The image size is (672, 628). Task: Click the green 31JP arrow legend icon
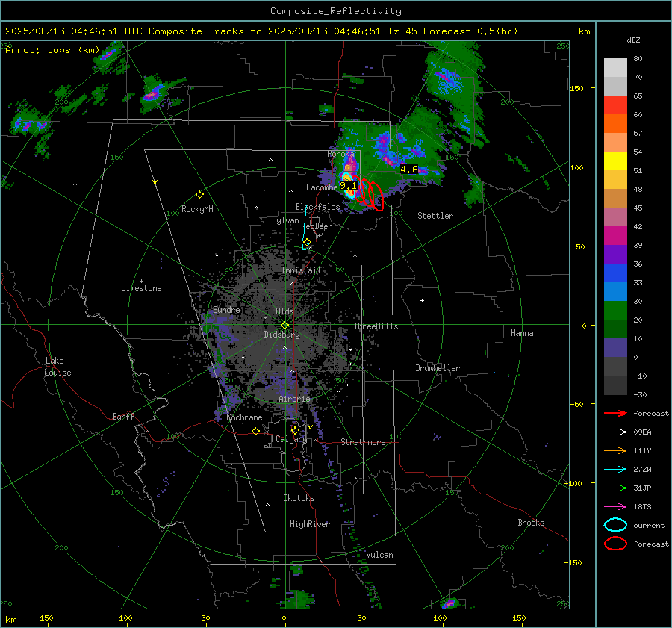tap(615, 488)
